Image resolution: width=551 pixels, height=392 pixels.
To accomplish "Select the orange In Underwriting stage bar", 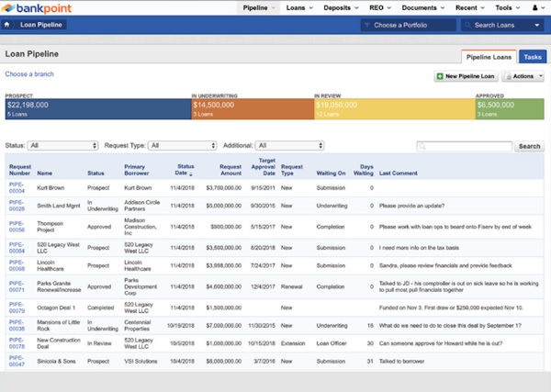I will point(251,108).
